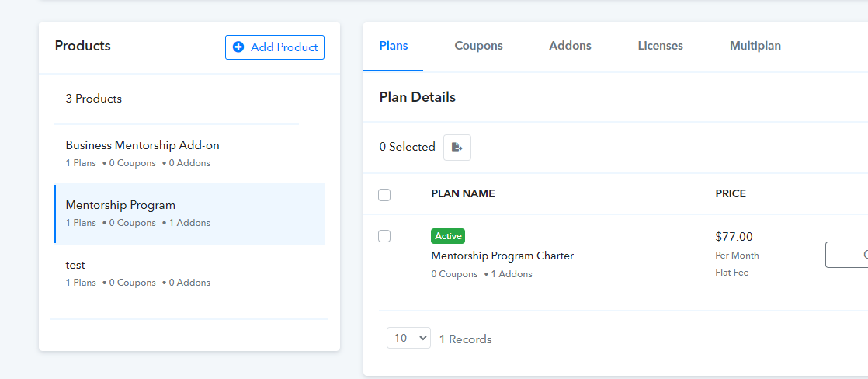Click the Plans tab

pyautogui.click(x=394, y=46)
